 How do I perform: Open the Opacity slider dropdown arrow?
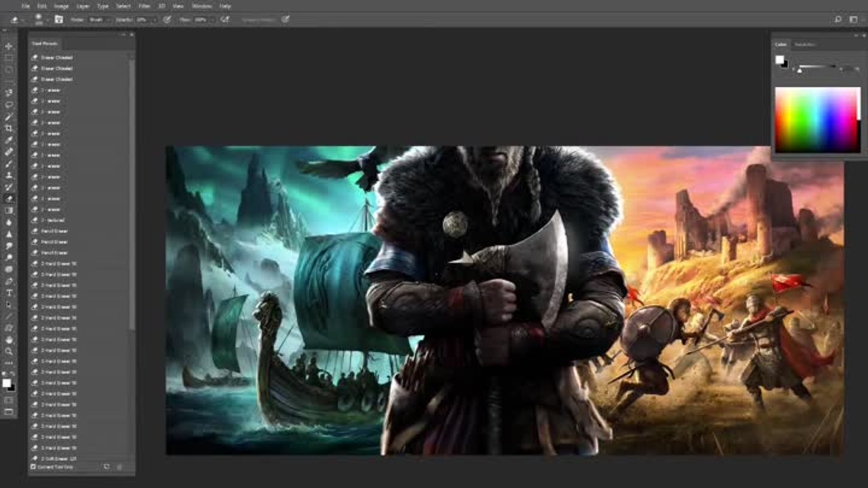155,20
